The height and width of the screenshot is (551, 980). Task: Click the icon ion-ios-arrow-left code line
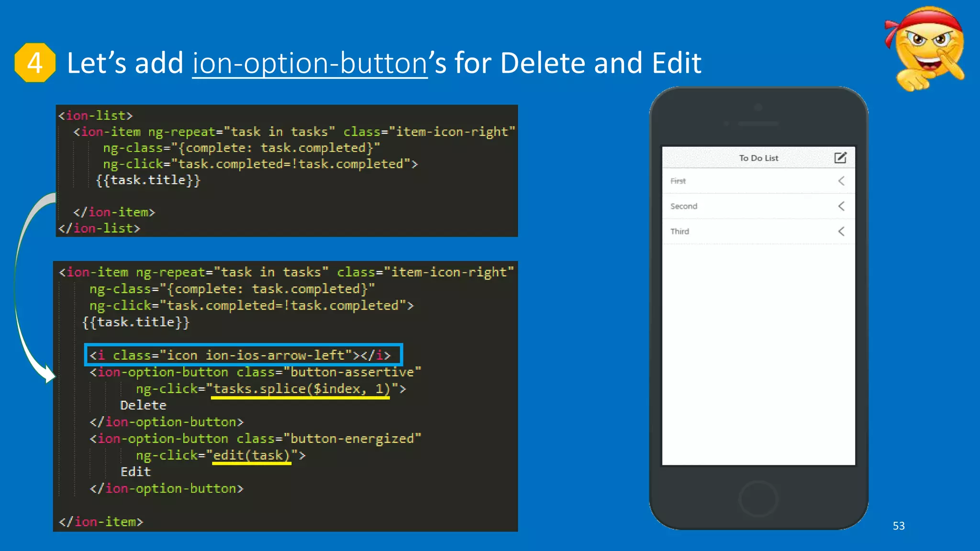[240, 355]
